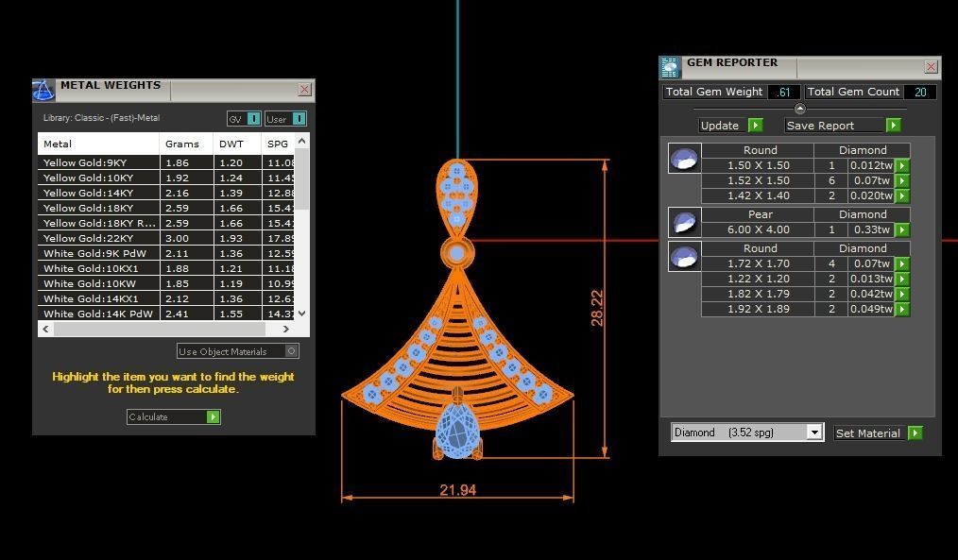958x560 pixels.
Task: Click the vertical scrollbar thumb in metal list
Action: 301,178
